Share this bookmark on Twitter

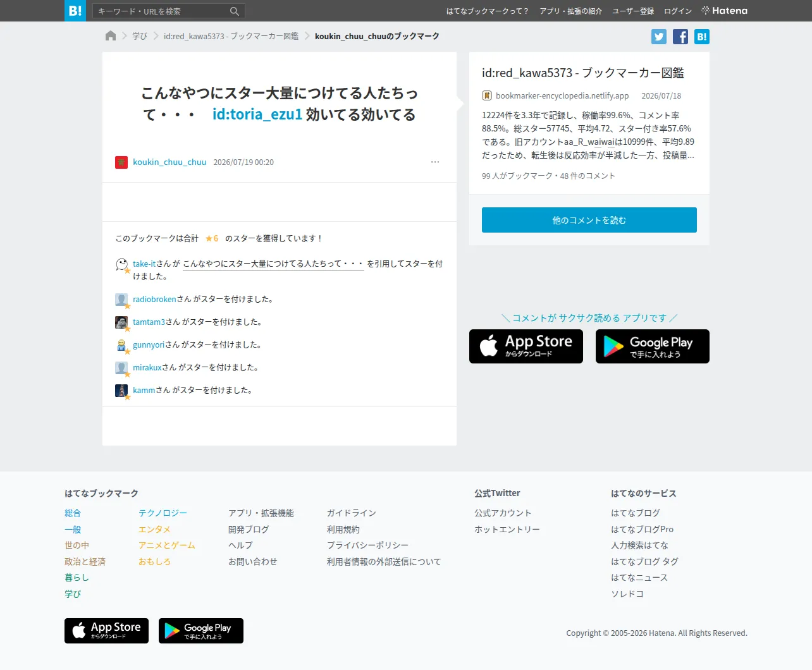659,37
